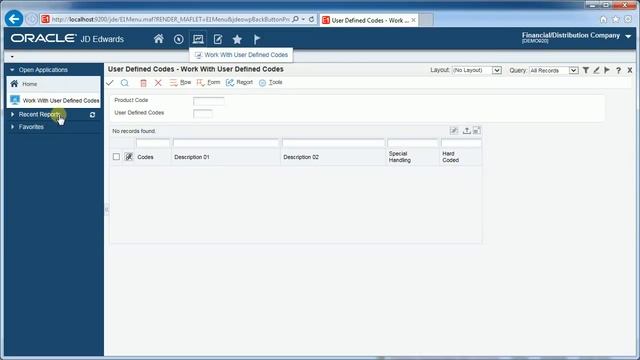Click the watchlist flag icon near Query

click(x=607, y=70)
